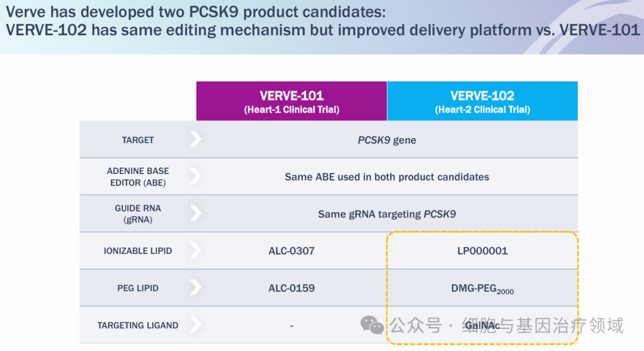This screenshot has height=351, width=644.
Task: Click the WeChat logo in the watermark
Action: point(373,325)
